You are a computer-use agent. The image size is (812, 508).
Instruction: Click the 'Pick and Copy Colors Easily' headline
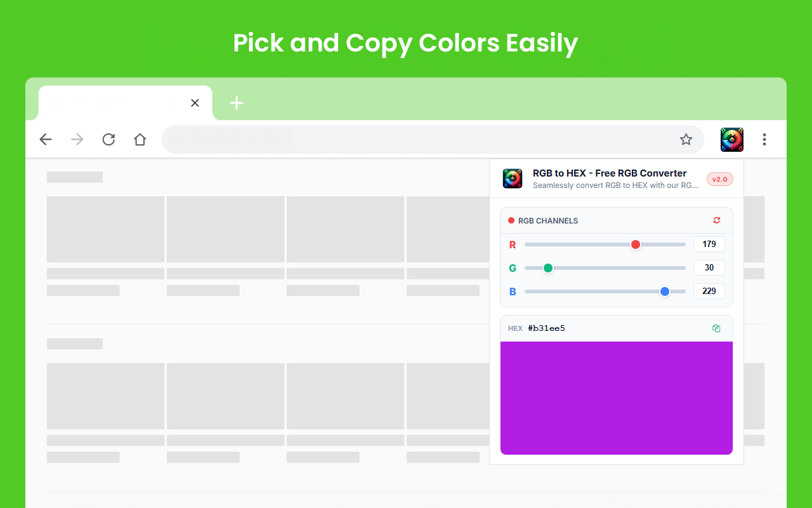(405, 43)
